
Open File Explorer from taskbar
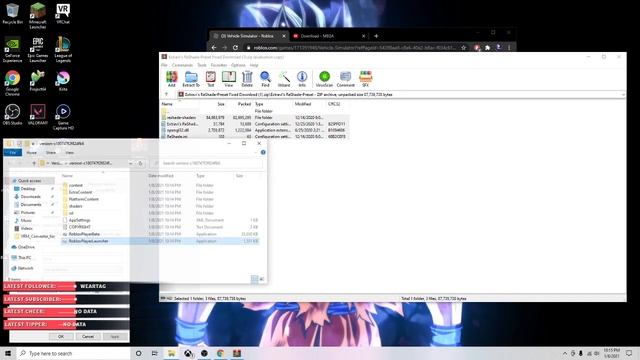(x=171, y=353)
